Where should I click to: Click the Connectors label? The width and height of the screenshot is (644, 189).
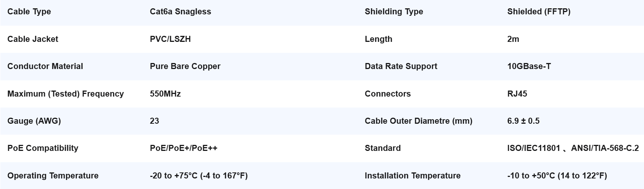coord(388,94)
